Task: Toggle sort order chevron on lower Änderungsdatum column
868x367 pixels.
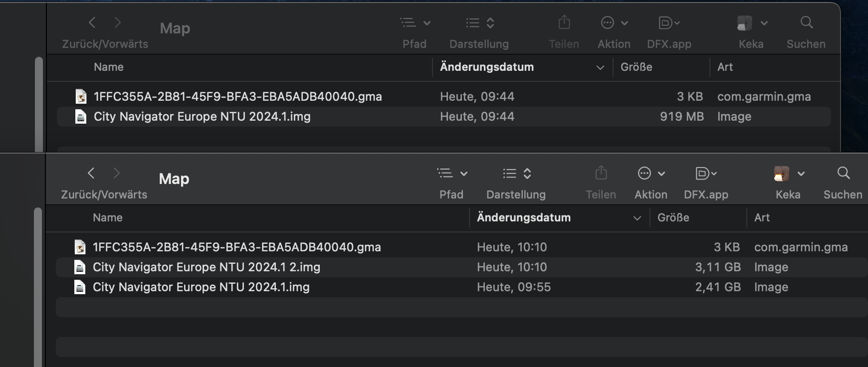Action: 637,218
